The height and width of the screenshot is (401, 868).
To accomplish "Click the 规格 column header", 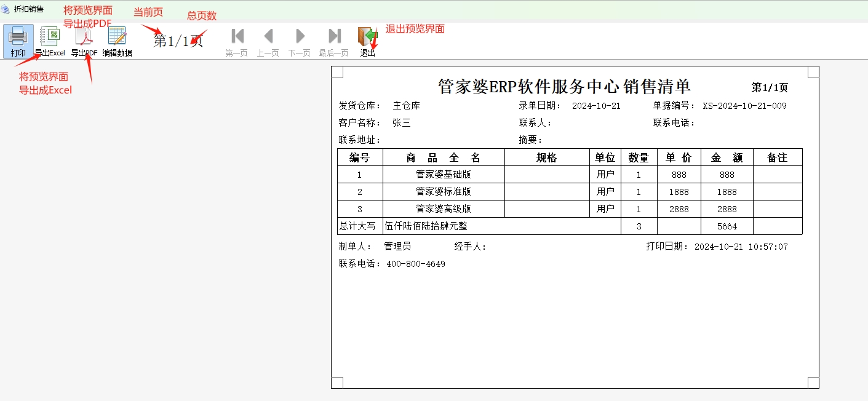I will [547, 157].
